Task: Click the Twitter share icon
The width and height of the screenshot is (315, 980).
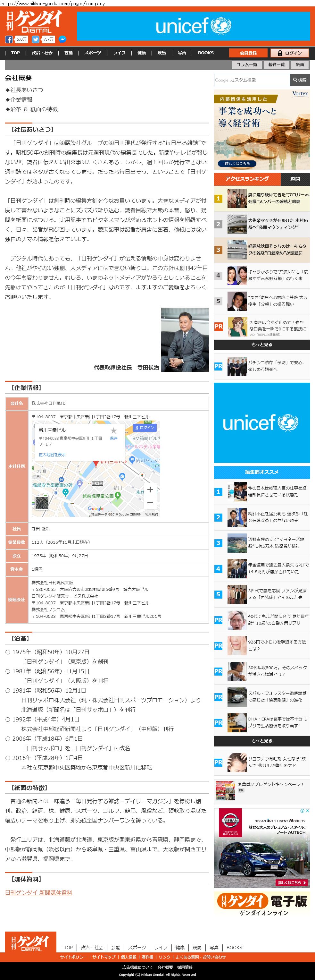Action: point(35,39)
